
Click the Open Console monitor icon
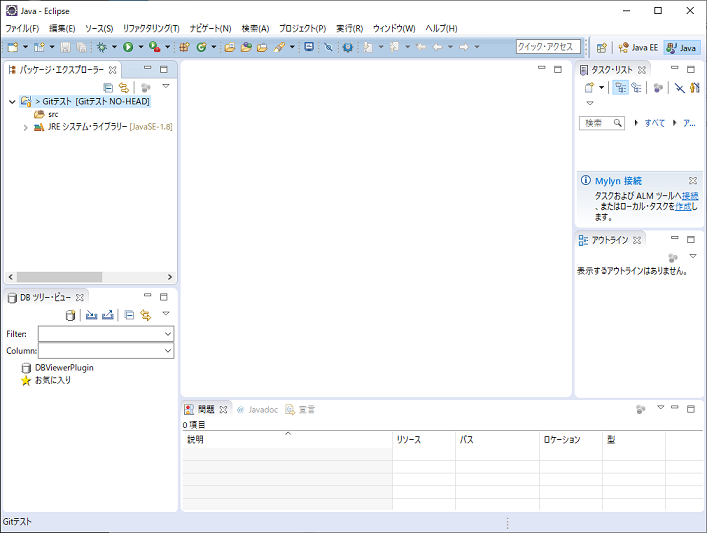[x=309, y=46]
